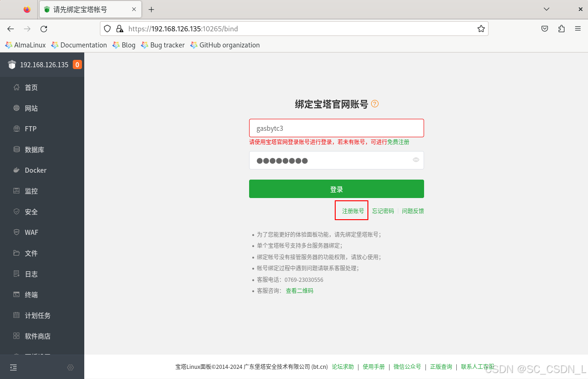Click the green 登录 button

(337, 189)
